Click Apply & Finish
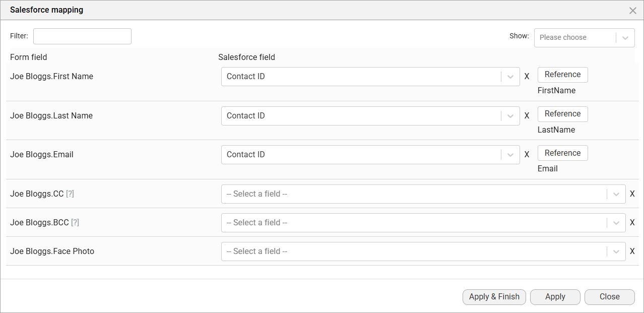The width and height of the screenshot is (644, 313). tap(494, 297)
